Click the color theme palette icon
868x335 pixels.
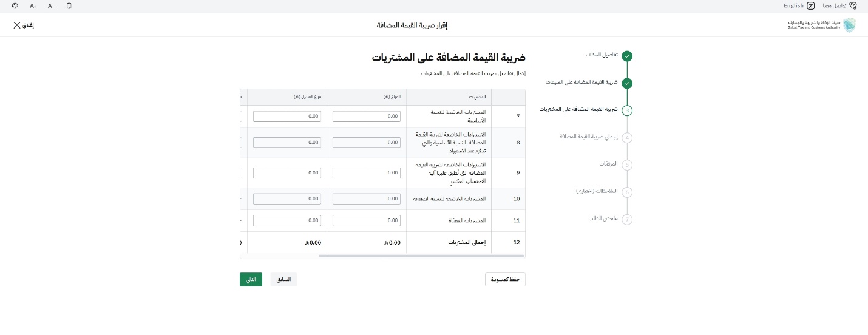(15, 5)
